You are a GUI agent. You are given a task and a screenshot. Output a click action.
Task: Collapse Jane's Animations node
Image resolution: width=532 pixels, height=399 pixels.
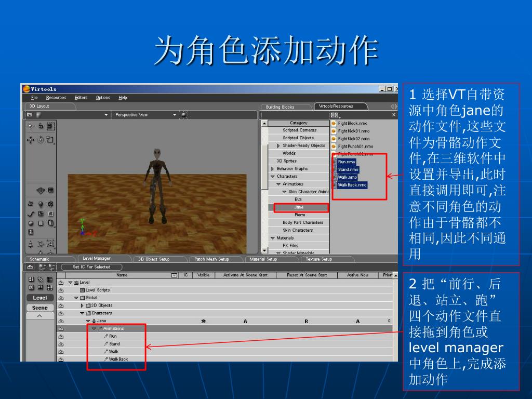pyautogui.click(x=94, y=329)
